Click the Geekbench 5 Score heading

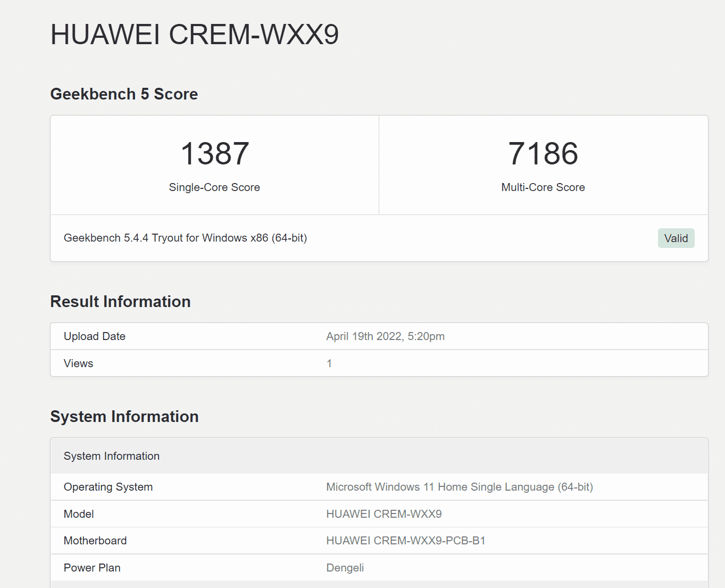tap(124, 94)
